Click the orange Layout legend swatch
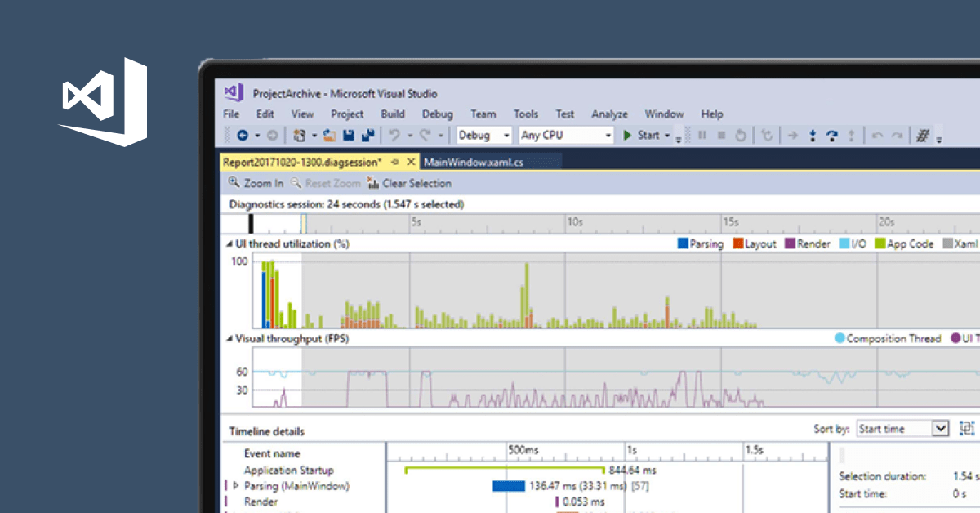Image resolution: width=980 pixels, height=513 pixels. 737,243
